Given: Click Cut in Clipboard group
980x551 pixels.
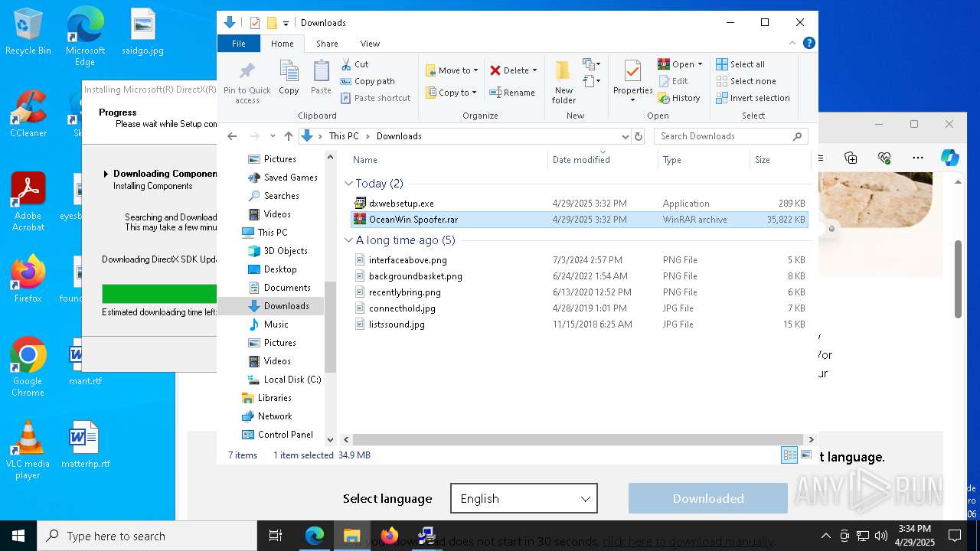Looking at the screenshot, I should point(354,64).
